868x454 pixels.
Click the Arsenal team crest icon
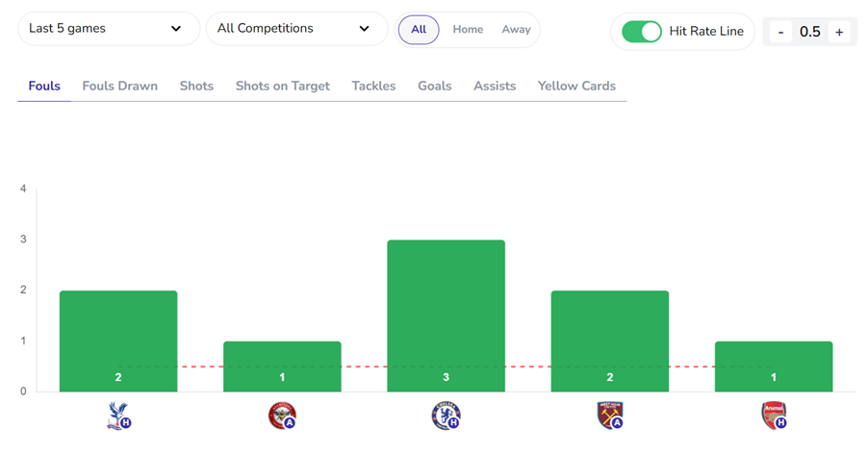(x=774, y=415)
